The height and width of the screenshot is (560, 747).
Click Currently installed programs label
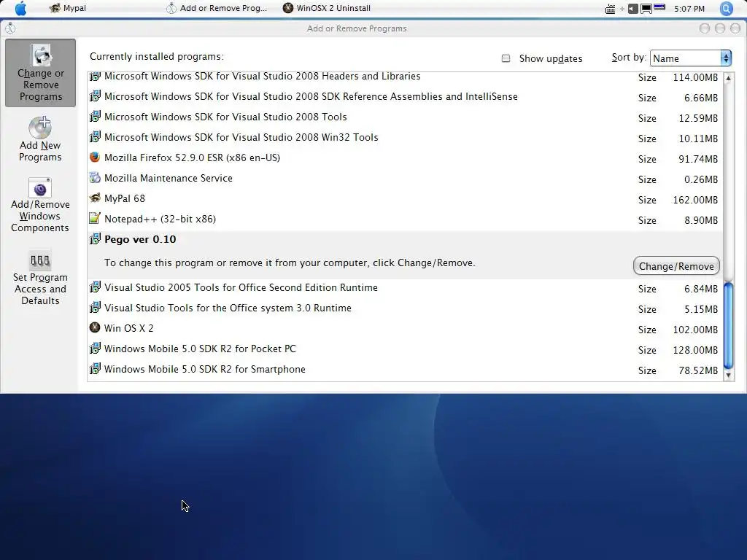coord(156,57)
